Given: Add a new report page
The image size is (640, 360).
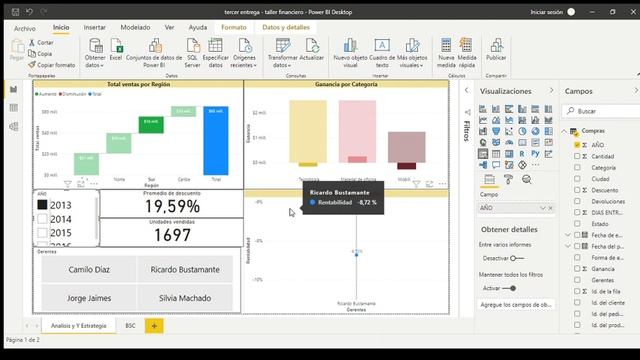Looking at the screenshot, I should (154, 326).
